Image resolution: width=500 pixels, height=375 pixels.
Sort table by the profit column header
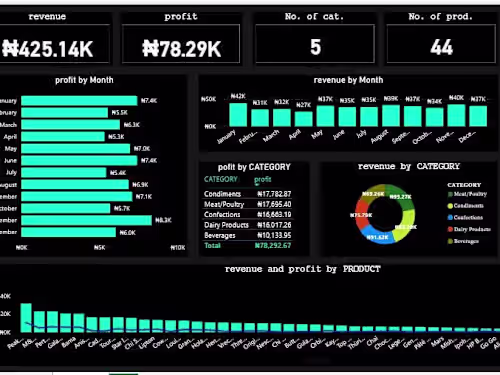point(263,179)
